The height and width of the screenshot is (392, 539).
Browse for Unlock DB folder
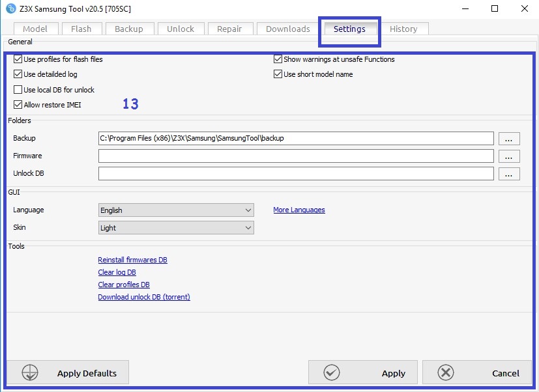click(509, 174)
